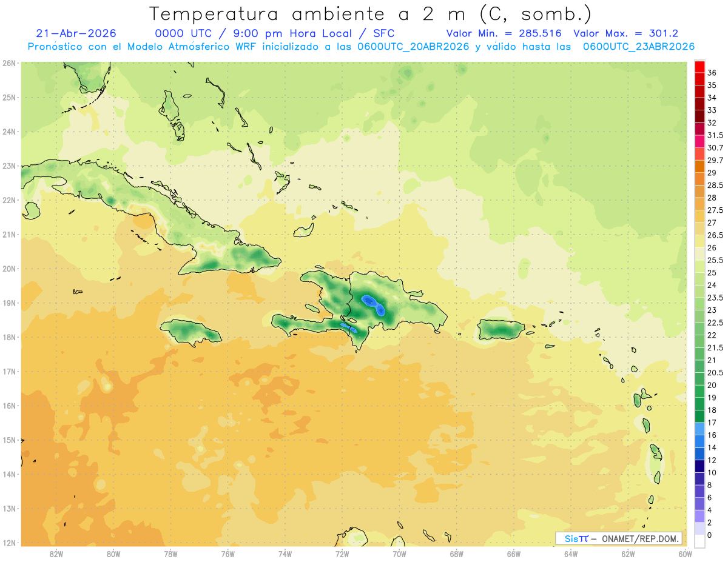Select the red swatch atop the color scale

coord(699,67)
